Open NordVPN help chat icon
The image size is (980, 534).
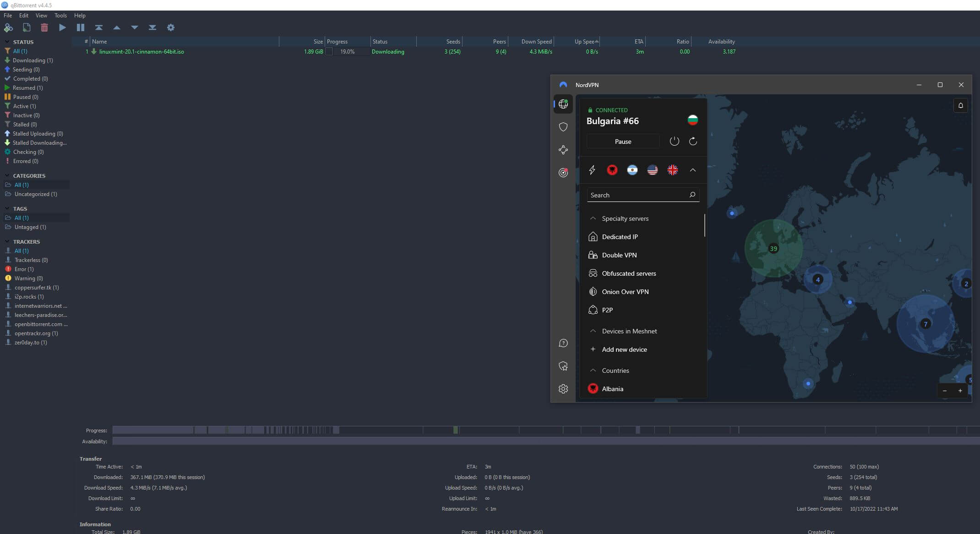coord(563,343)
